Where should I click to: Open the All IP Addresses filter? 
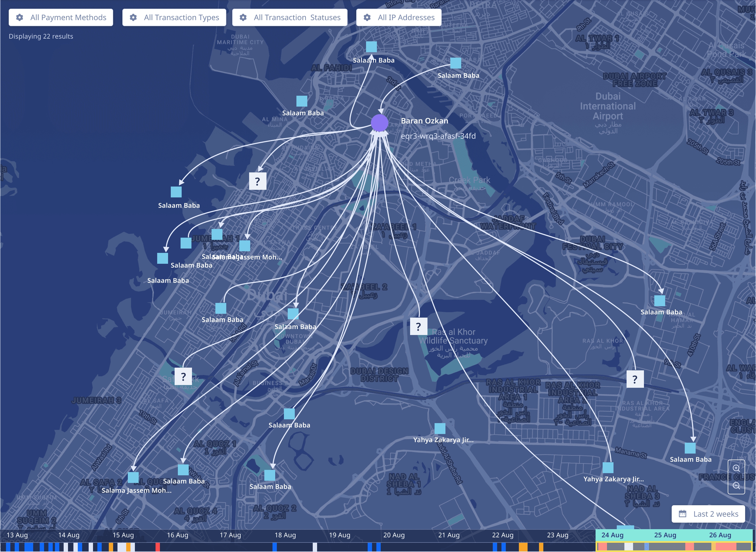[x=399, y=17]
